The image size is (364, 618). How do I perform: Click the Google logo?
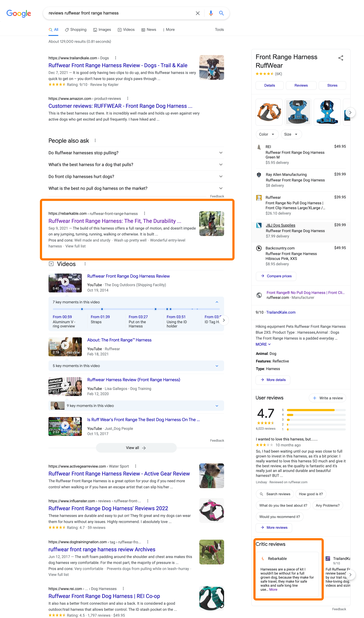point(19,13)
